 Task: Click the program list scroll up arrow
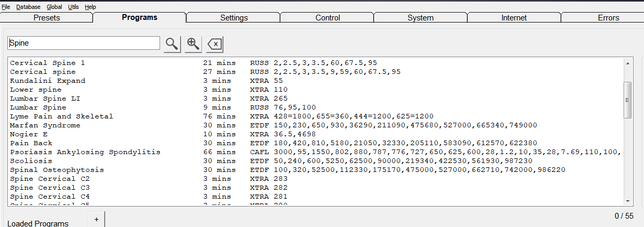(628, 63)
